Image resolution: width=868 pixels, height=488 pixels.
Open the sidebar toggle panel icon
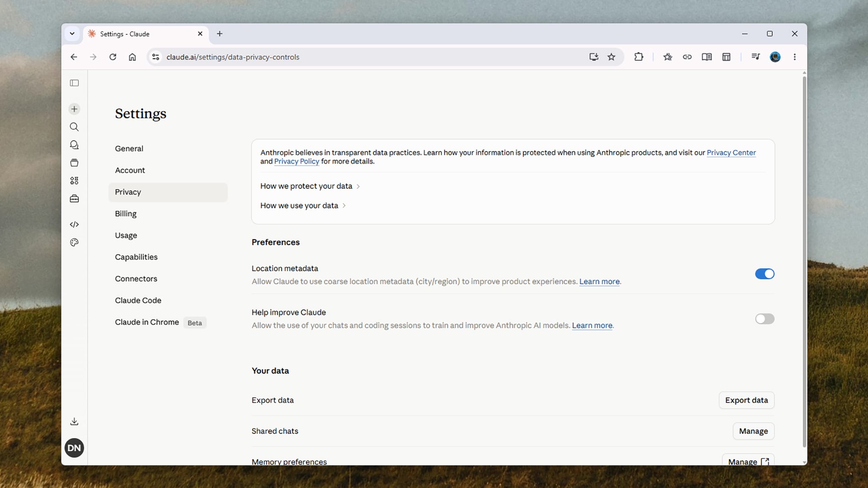click(x=74, y=83)
